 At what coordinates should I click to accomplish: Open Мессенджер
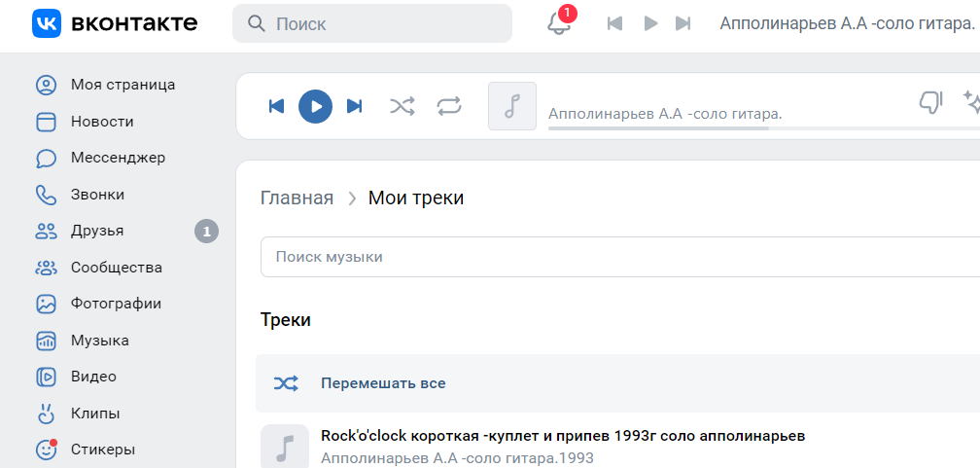[119, 158]
